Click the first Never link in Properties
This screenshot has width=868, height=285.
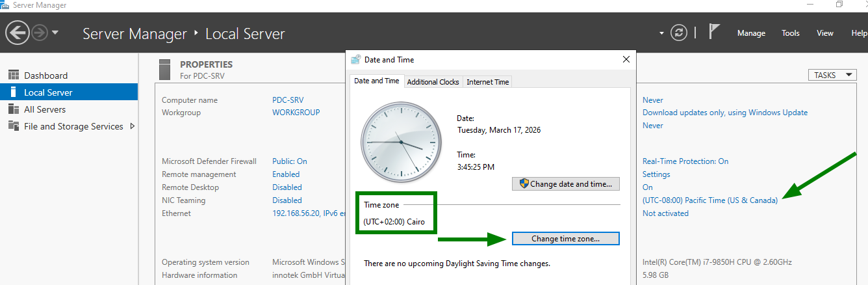coord(653,100)
